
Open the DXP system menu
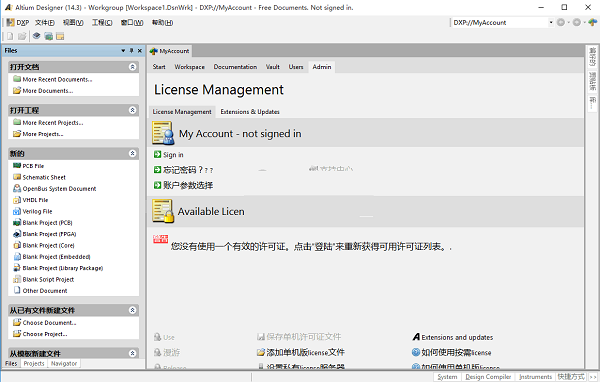coord(18,23)
